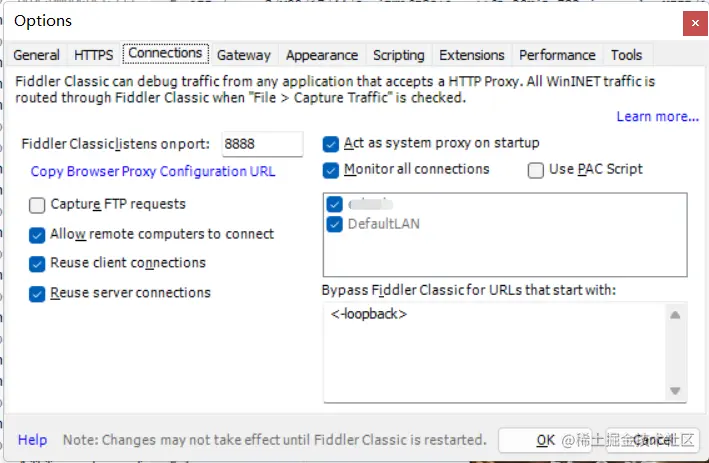
Task: Open the Gateway tab
Action: point(244,55)
